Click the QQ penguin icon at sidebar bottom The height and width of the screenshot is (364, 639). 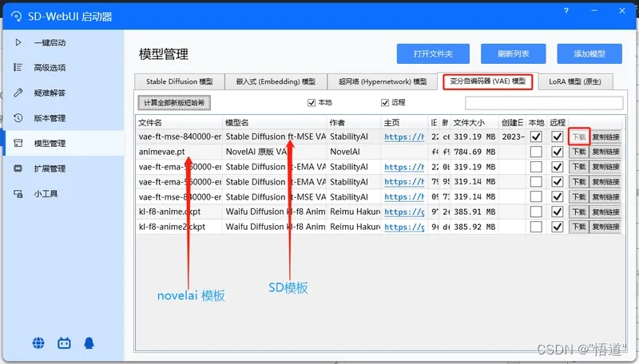click(x=89, y=343)
